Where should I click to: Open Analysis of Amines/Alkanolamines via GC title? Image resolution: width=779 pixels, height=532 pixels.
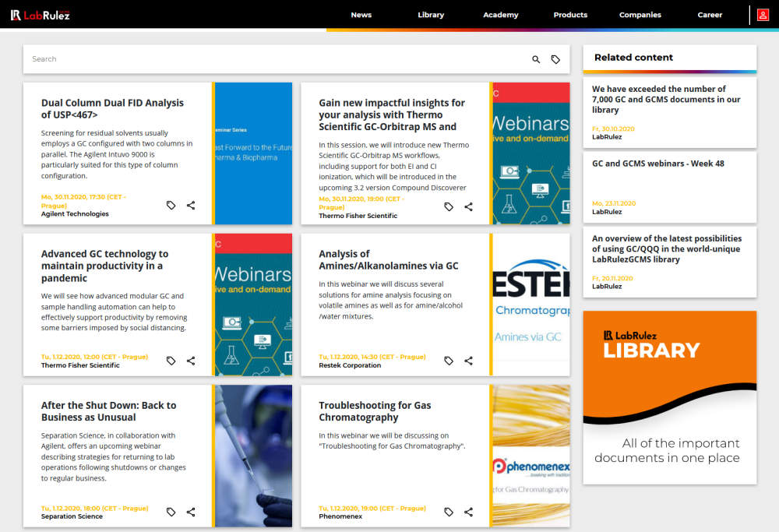pos(389,260)
